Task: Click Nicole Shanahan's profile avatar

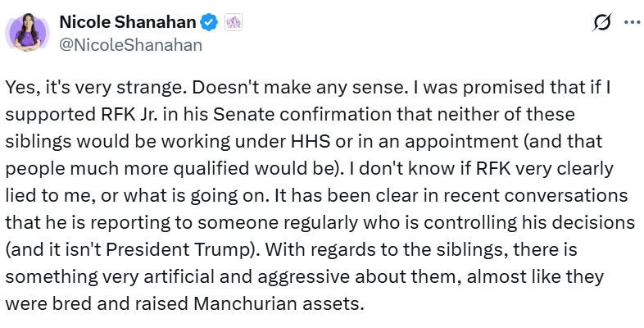Action: click(x=30, y=34)
